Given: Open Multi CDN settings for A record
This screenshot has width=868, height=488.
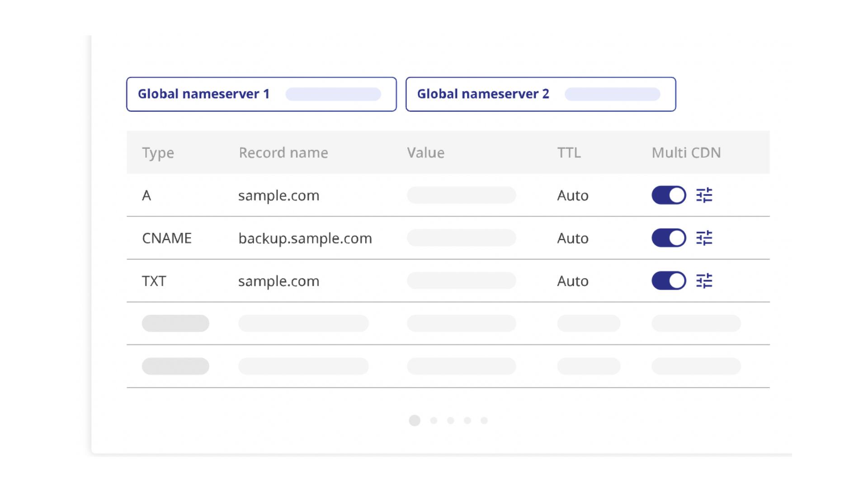Looking at the screenshot, I should coord(704,195).
